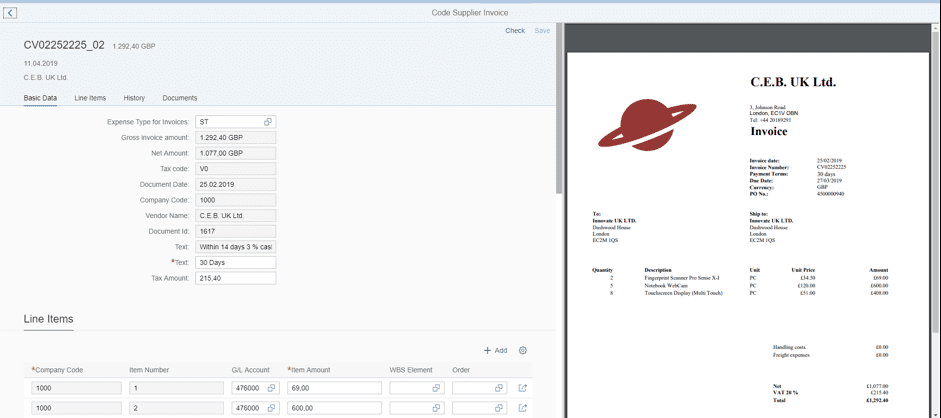Image resolution: width=941 pixels, height=418 pixels.
Task: Open the History tab
Action: point(134,98)
